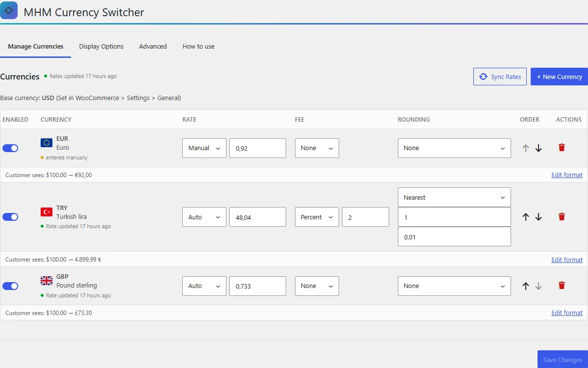Click 'Customer sees: $100.00 → €92,00' text
Screen dimensions: 588x368
49,175
